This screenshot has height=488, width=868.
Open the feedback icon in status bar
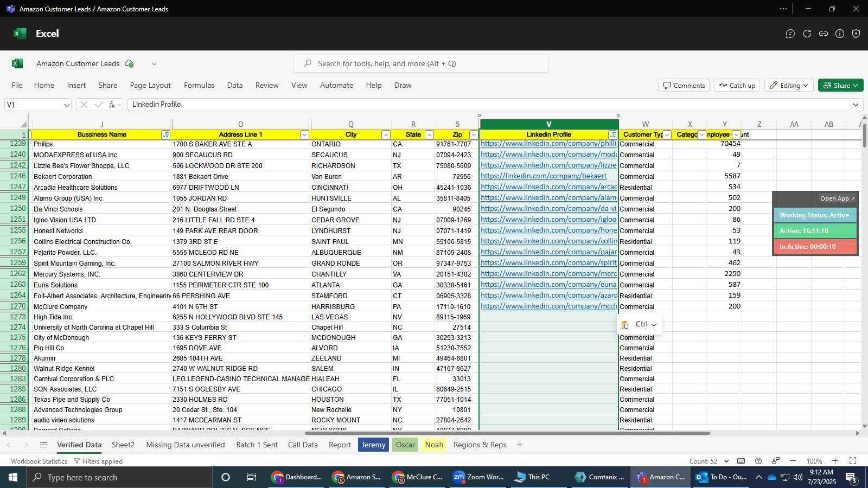tap(776, 461)
